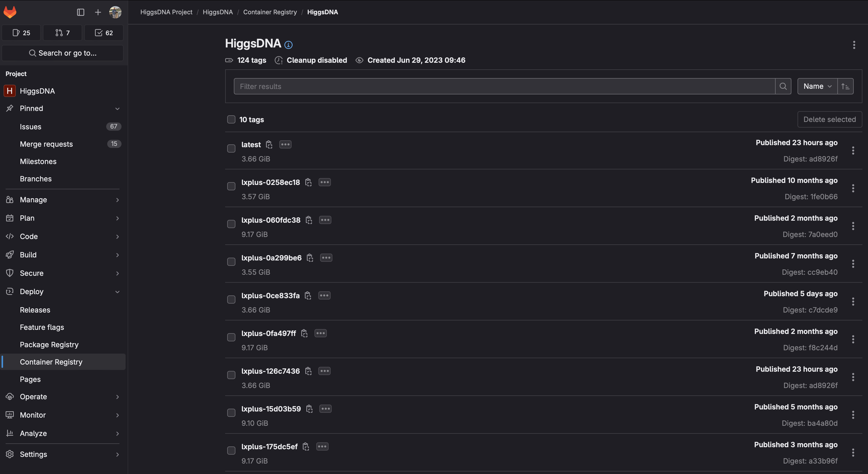Open kebab actions for lxplus-0258ec18 row

point(853,188)
